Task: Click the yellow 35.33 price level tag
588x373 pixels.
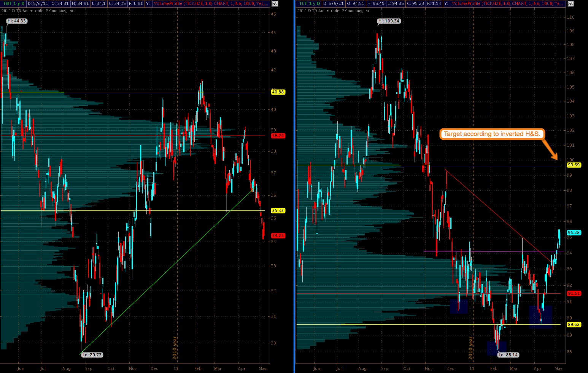Action: coord(278,210)
